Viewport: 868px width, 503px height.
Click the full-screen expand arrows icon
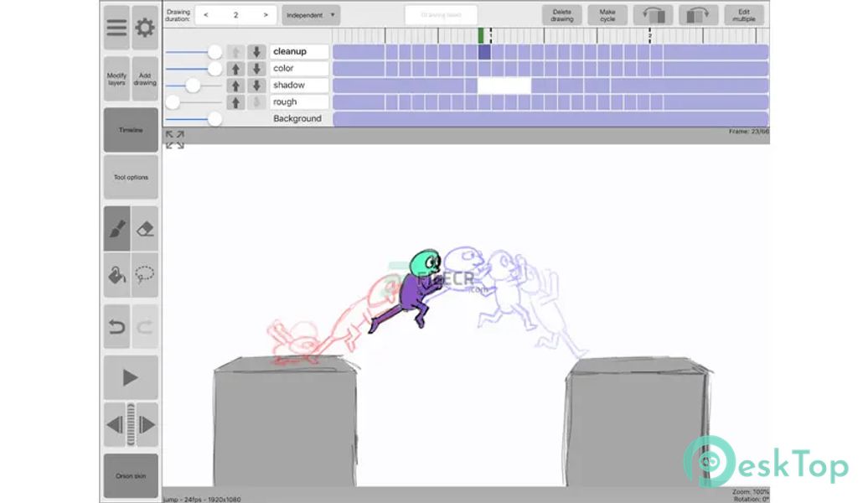pos(175,140)
